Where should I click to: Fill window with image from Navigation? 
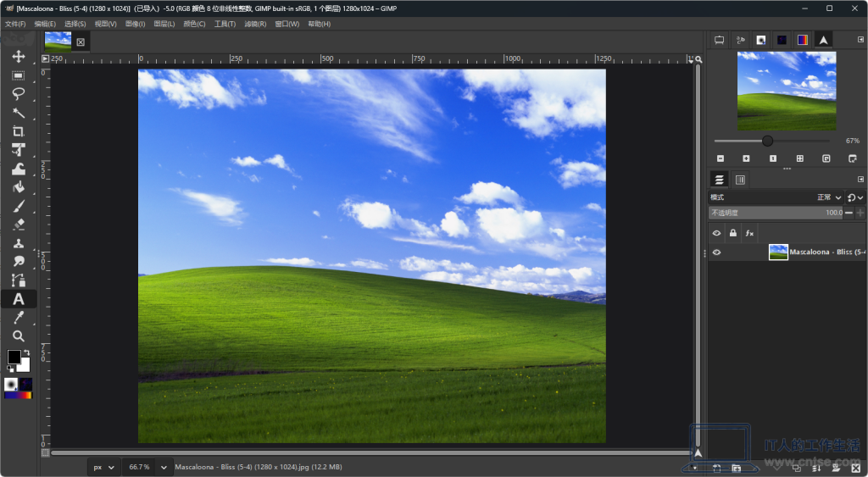coord(826,158)
